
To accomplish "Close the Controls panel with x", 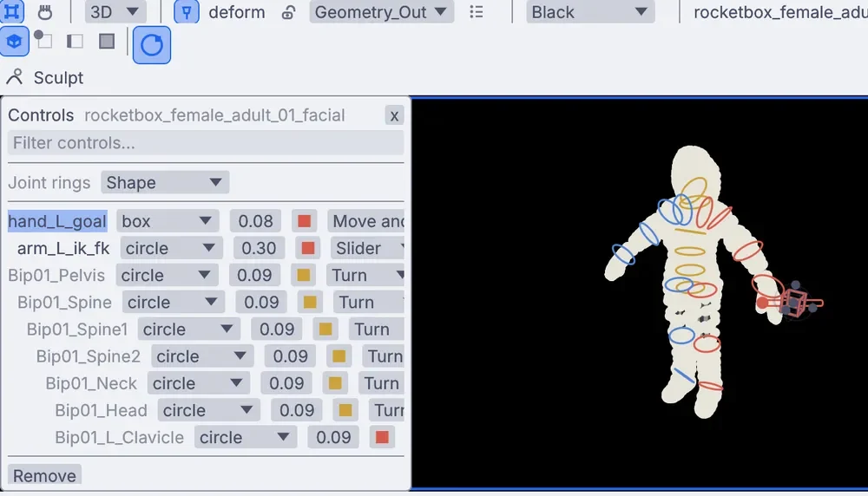I will coord(394,115).
